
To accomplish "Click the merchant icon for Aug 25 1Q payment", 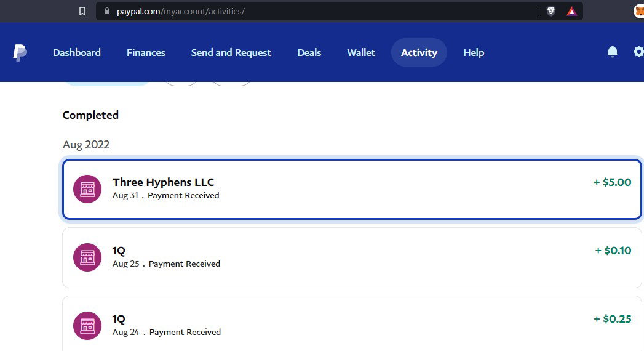I will [x=87, y=257].
